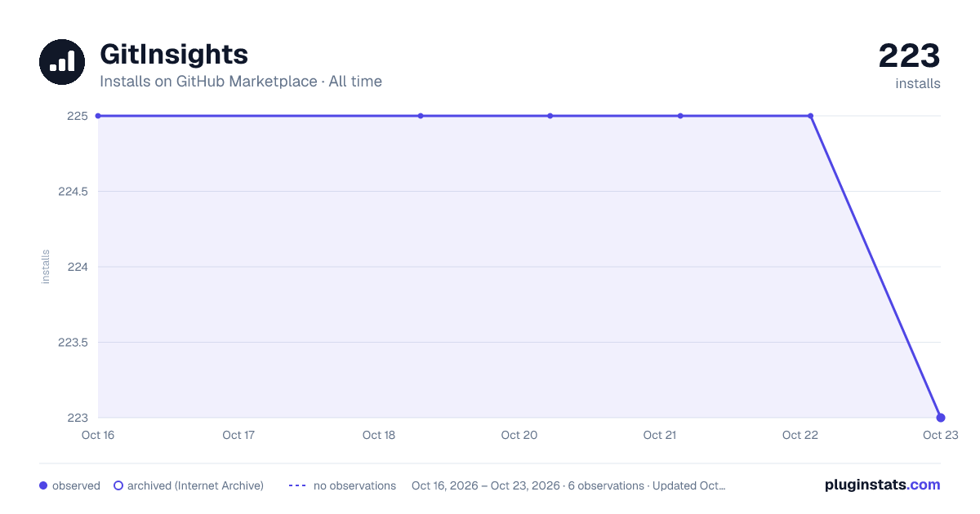Click the Oct 23 x-axis label
Screen dimensions: 980x514
939,435
